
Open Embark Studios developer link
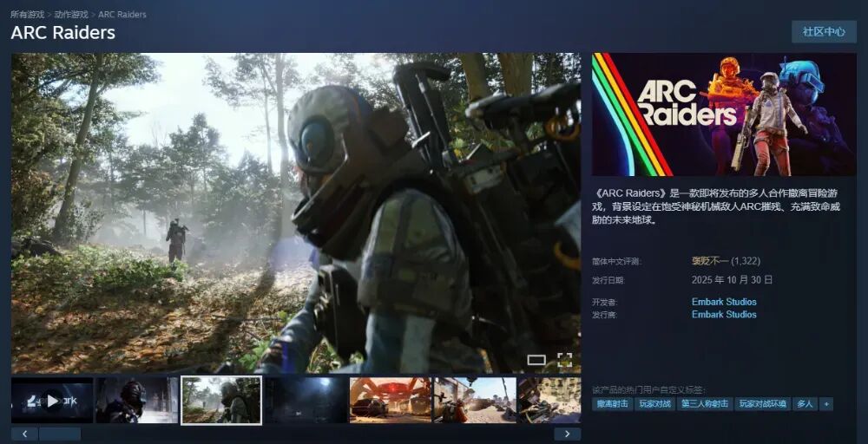click(724, 302)
